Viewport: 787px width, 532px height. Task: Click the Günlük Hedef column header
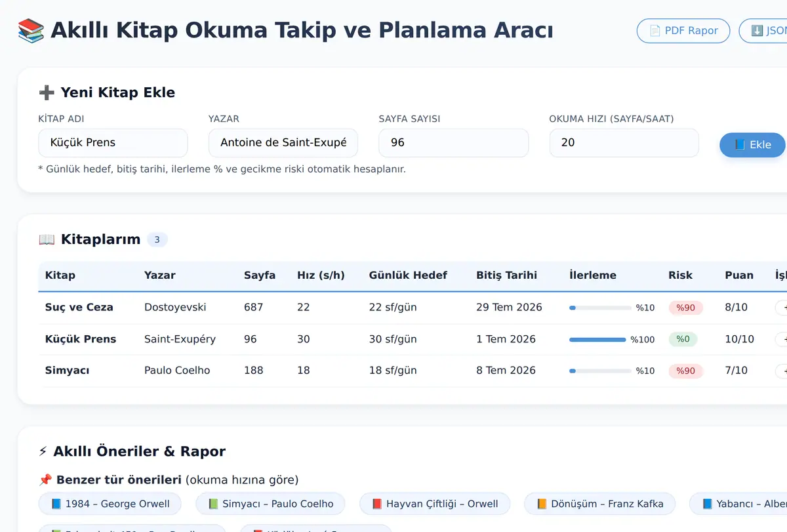pyautogui.click(x=408, y=276)
